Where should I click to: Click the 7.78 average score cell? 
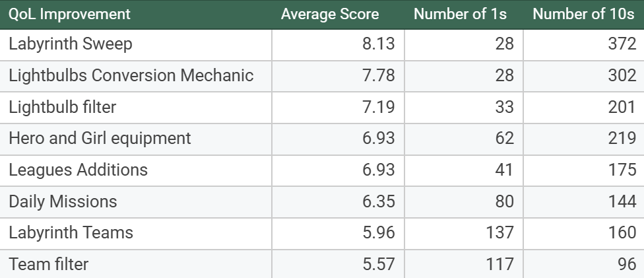pyautogui.click(x=338, y=76)
